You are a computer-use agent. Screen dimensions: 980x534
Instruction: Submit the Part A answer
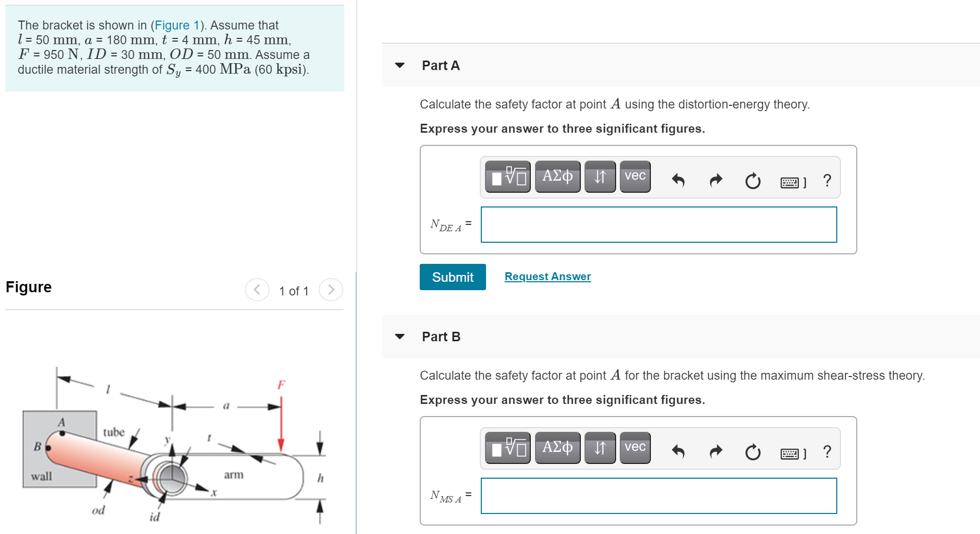click(452, 277)
